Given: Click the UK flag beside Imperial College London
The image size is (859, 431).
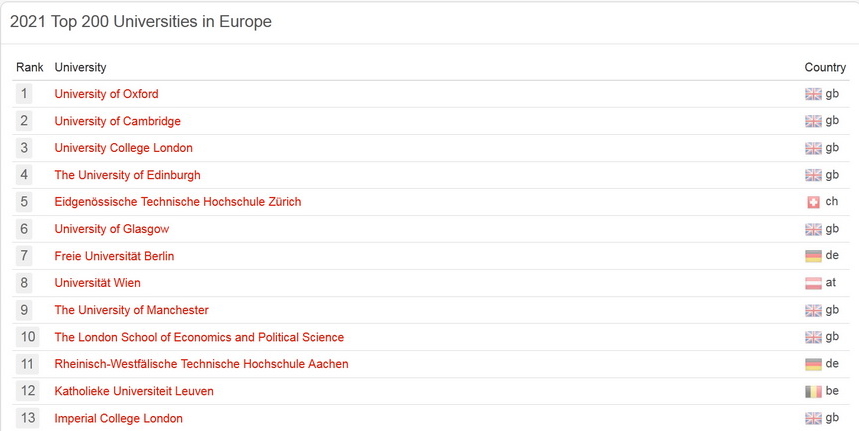Looking at the screenshot, I should click(x=813, y=418).
